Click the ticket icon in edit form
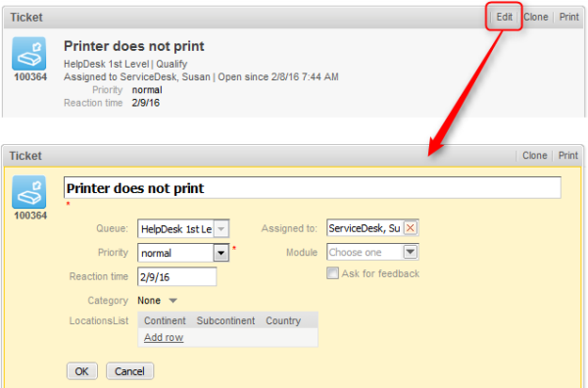Viewport: 588px width, 388px height. coord(29,192)
